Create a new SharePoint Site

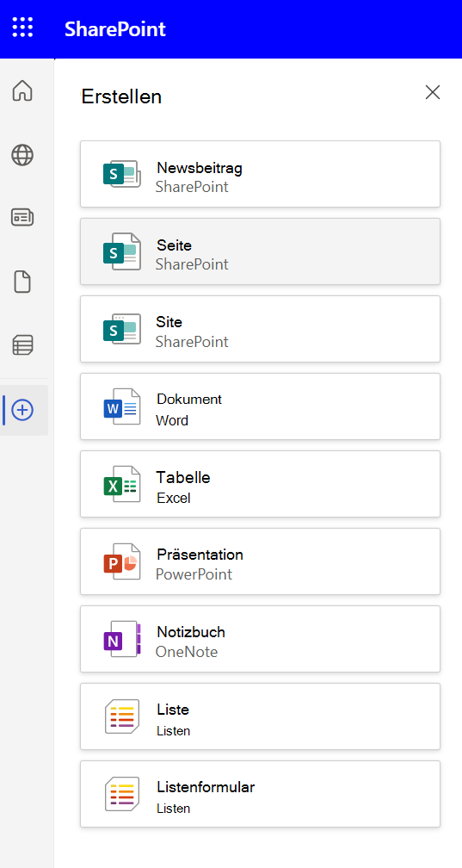pos(260,329)
